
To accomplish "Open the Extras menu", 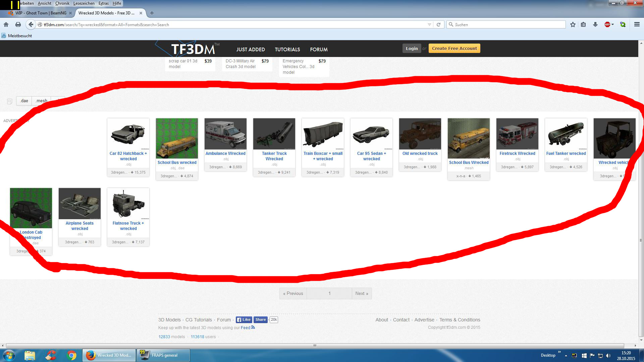I will (x=104, y=3).
